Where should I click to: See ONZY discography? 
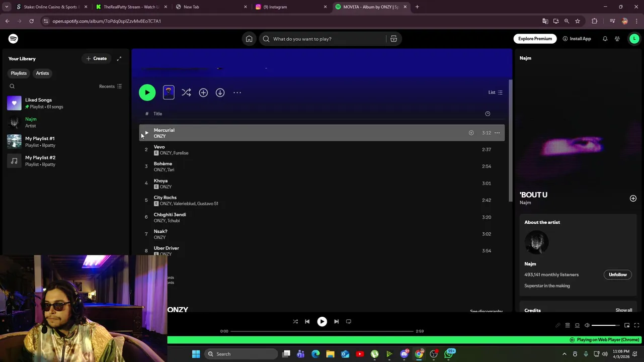[x=486, y=311]
